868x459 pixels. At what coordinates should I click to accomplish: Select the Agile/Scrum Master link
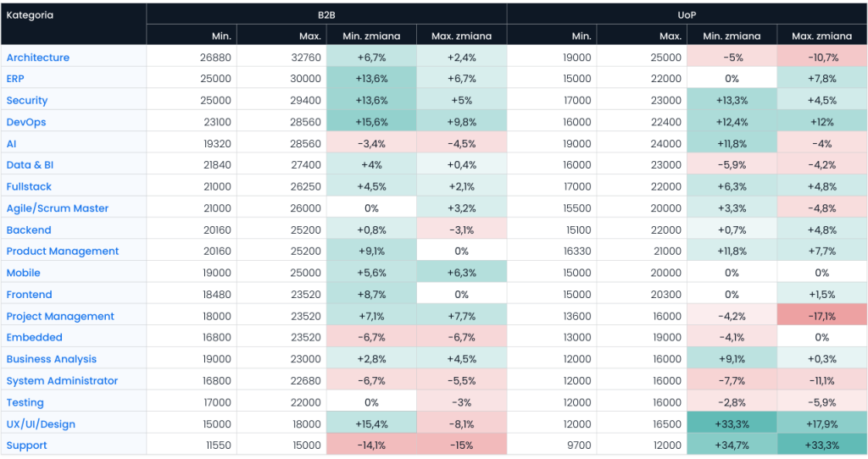58,208
